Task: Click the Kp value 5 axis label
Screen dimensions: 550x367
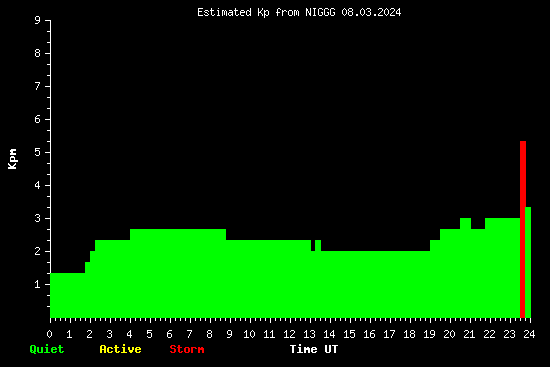Action: pos(38,152)
